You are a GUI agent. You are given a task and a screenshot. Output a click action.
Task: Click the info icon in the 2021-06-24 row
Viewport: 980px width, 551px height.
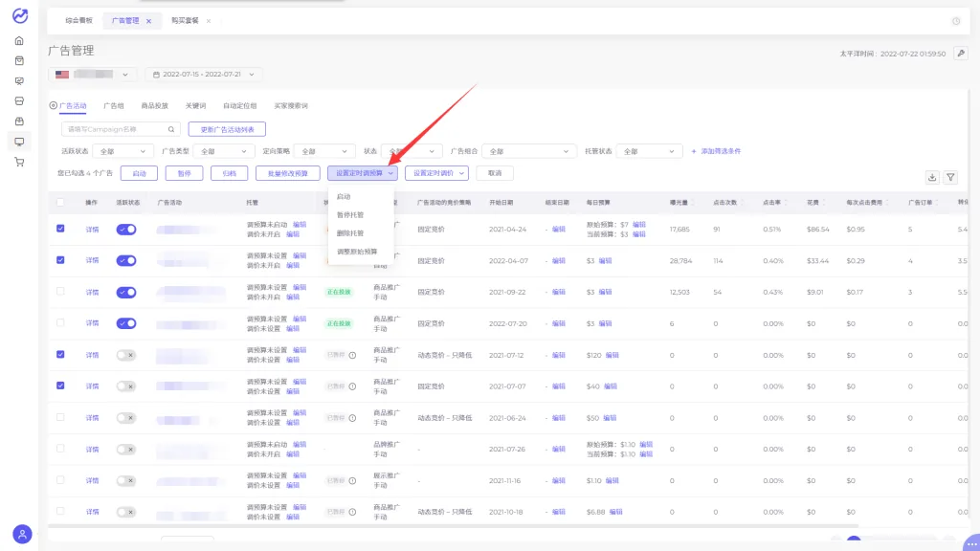click(352, 418)
